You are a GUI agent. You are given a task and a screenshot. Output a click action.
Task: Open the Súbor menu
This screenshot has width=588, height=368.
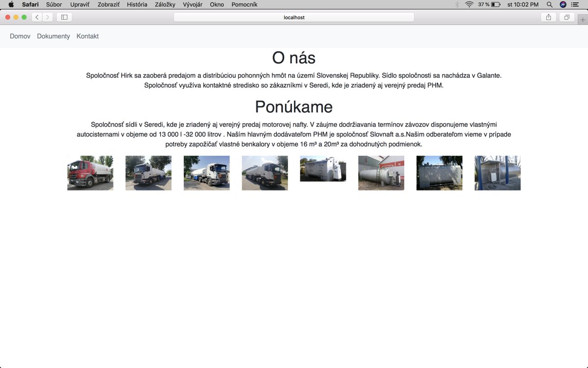pyautogui.click(x=54, y=4)
